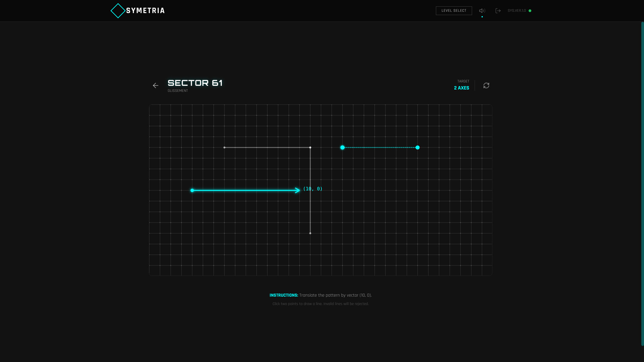Click the cyan translation vector arrowhead

coord(297,190)
